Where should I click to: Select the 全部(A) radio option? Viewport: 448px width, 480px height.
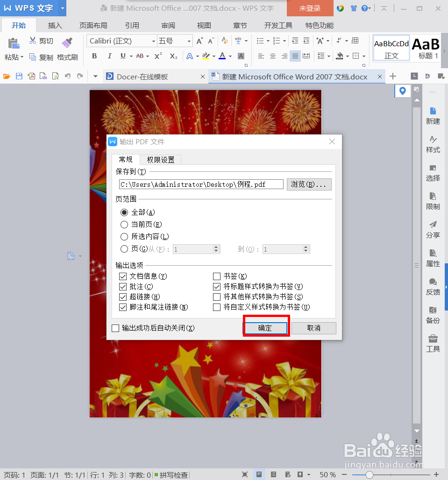coord(124,212)
